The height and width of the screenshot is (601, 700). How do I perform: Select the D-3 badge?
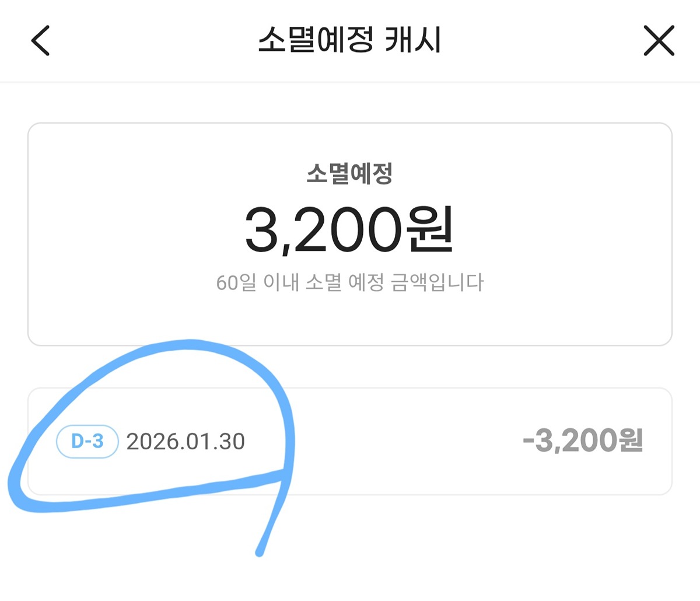[87, 441]
